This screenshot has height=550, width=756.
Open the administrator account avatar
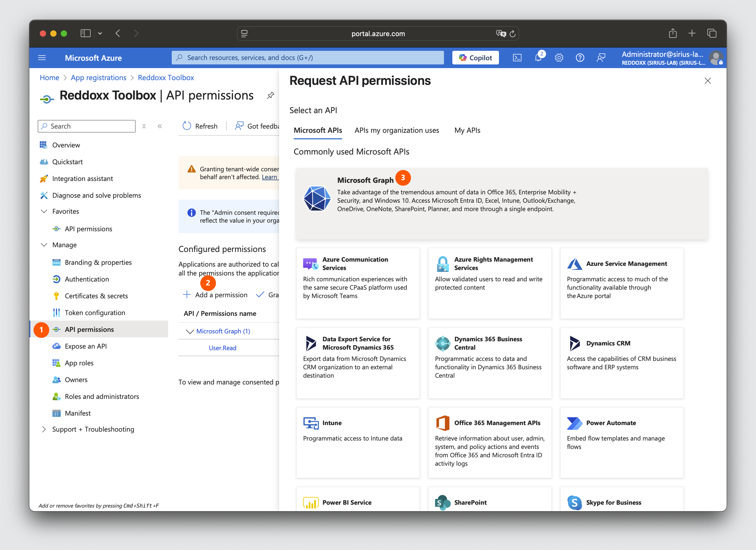(716, 58)
